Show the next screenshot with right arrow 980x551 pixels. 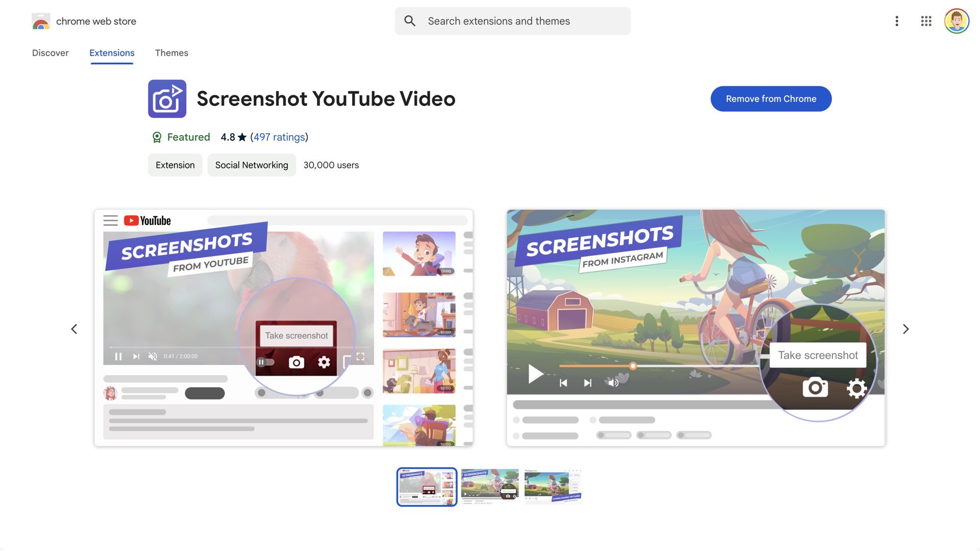click(905, 329)
